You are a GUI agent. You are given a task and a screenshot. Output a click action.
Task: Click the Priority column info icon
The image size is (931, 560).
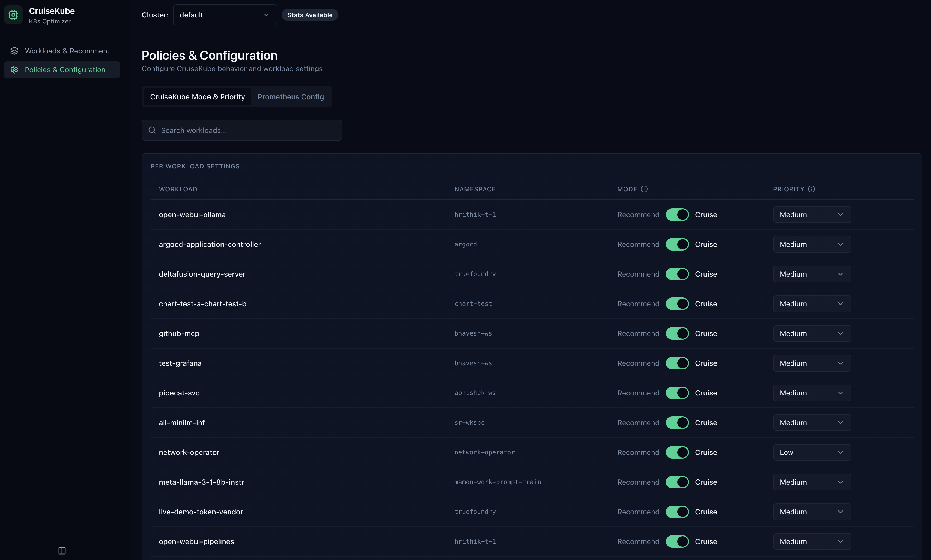pyautogui.click(x=811, y=189)
